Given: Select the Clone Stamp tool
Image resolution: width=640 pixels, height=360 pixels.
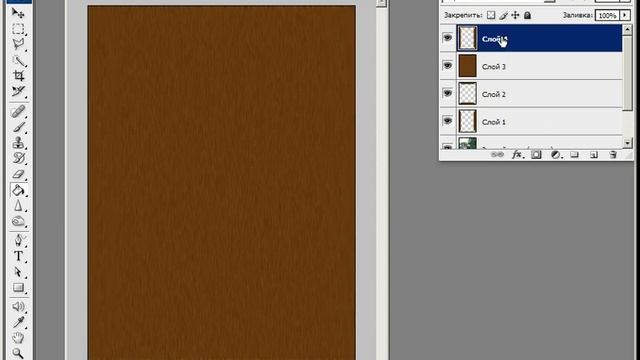Looking at the screenshot, I should [18, 142].
